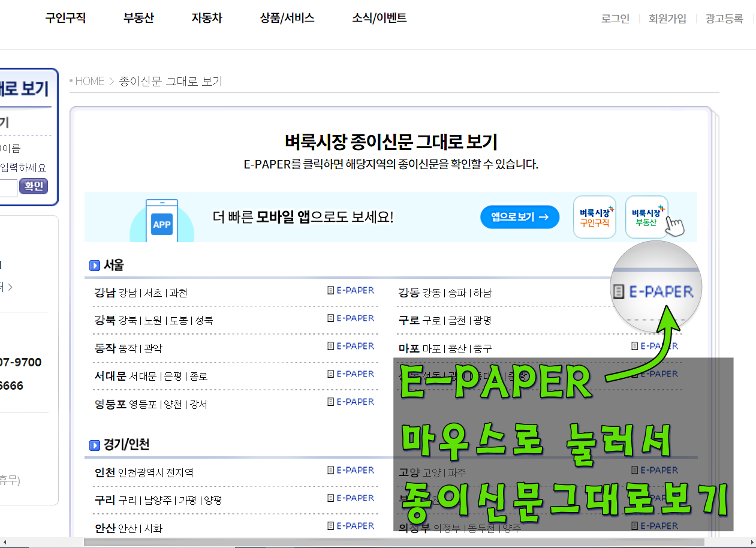Click the 강북 region name
This screenshot has width=756, height=548.
pyautogui.click(x=105, y=320)
